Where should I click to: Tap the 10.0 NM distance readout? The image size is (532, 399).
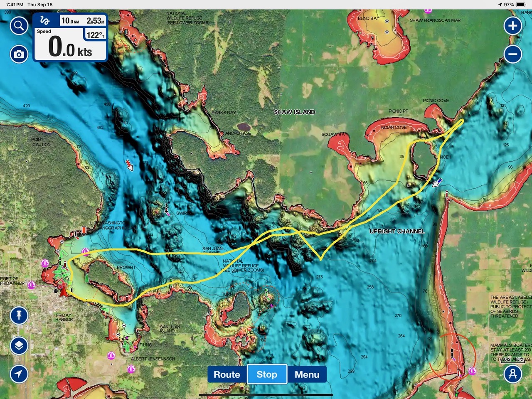(x=70, y=21)
